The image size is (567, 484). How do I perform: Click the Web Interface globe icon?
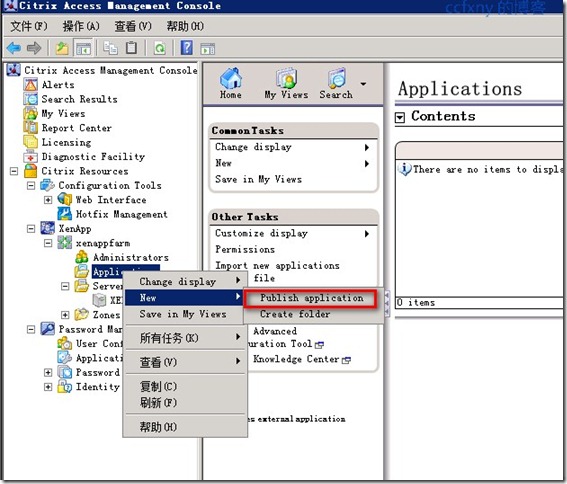click(65, 199)
